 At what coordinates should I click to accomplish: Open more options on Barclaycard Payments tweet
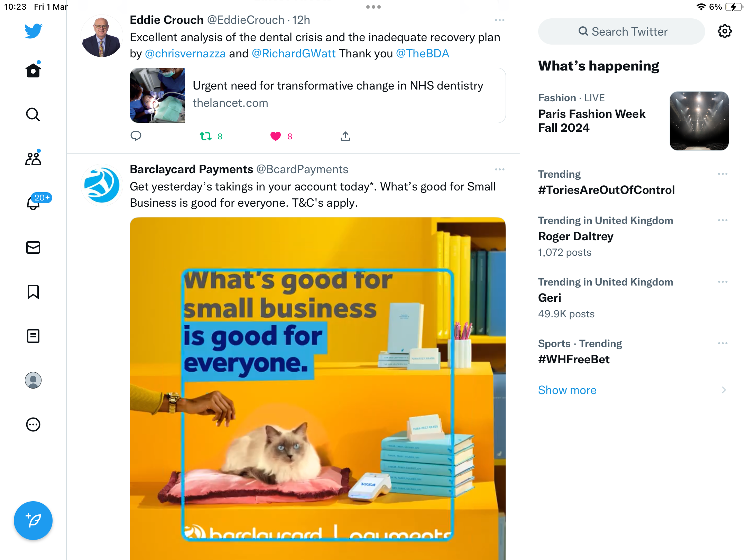click(x=499, y=169)
